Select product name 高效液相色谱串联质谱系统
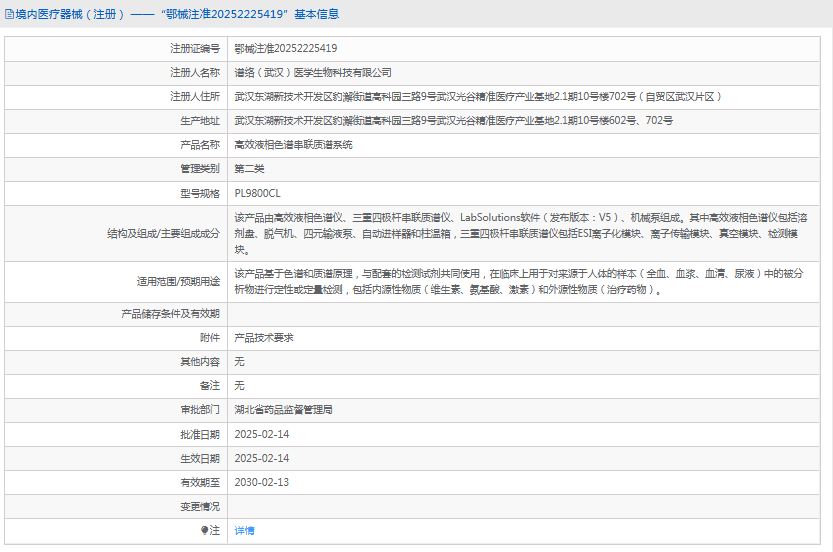This screenshot has height=552, width=833. (x=293, y=145)
